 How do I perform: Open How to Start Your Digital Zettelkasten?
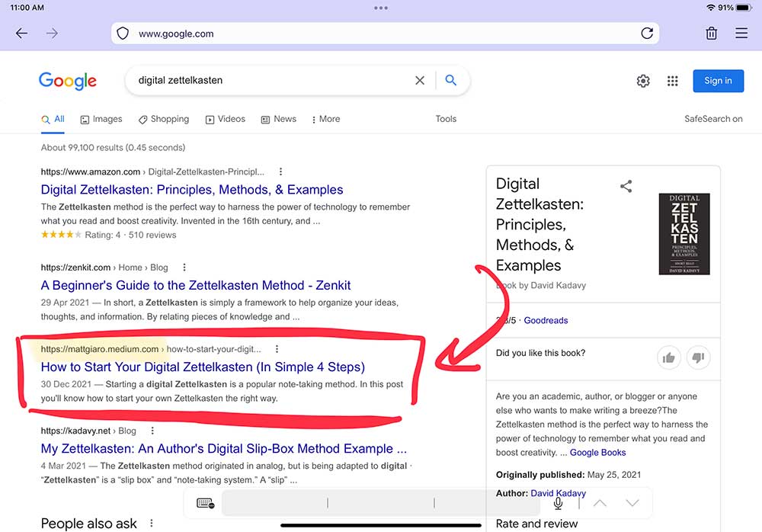coord(203,367)
